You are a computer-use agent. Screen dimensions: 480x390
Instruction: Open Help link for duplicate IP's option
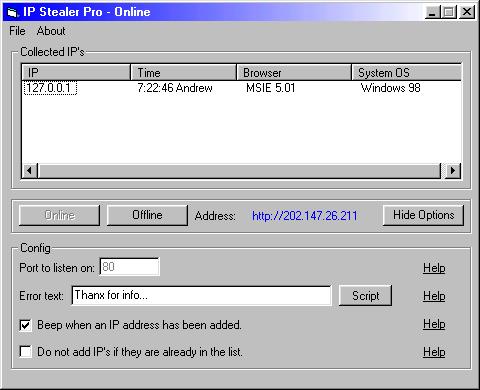[x=434, y=352]
